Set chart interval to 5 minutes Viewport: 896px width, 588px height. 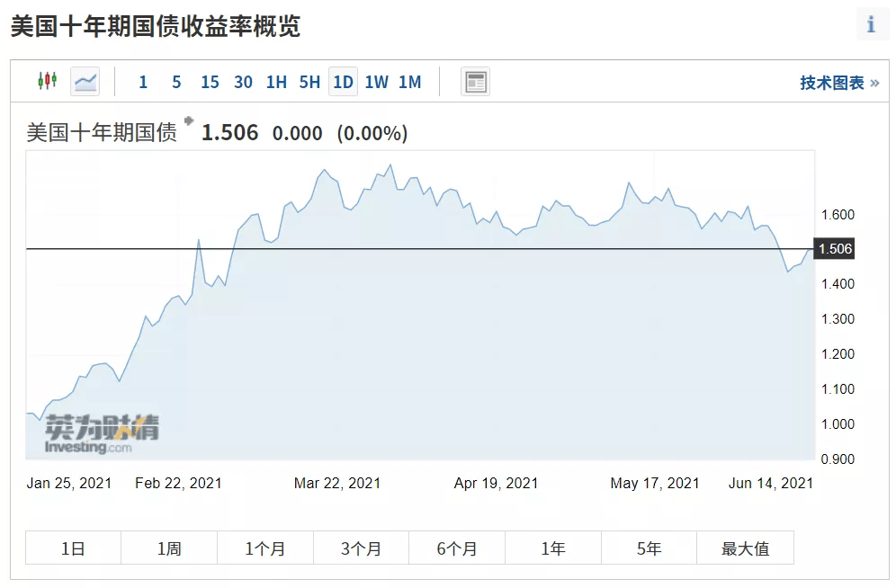coord(176,82)
